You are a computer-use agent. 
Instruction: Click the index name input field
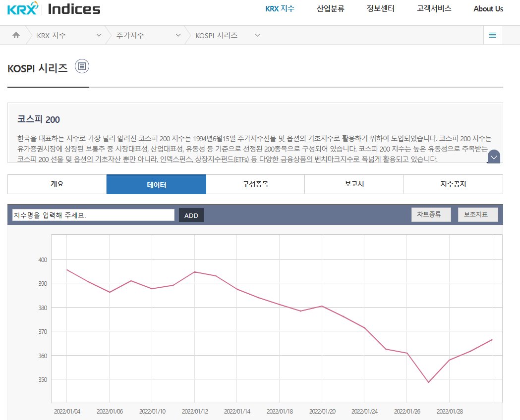coord(93,215)
